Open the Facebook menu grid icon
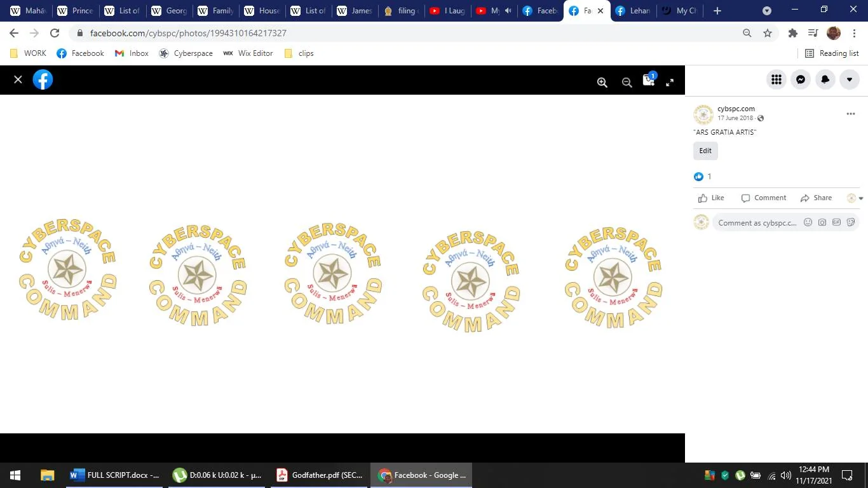 (x=776, y=79)
